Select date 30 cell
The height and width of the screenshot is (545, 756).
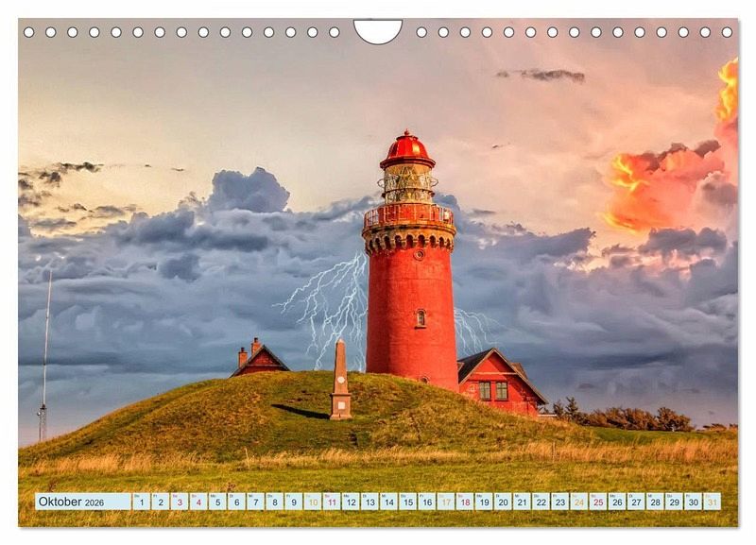[x=694, y=502]
